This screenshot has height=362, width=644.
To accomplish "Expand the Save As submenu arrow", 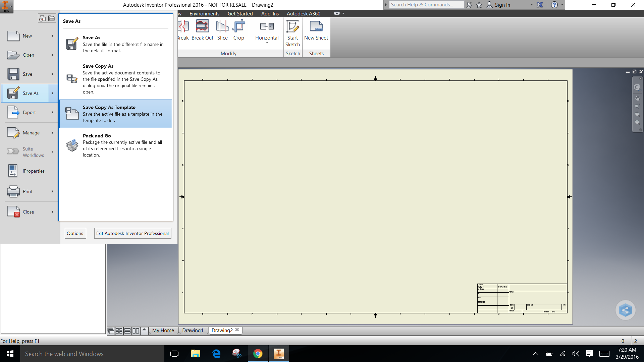I will [x=52, y=93].
